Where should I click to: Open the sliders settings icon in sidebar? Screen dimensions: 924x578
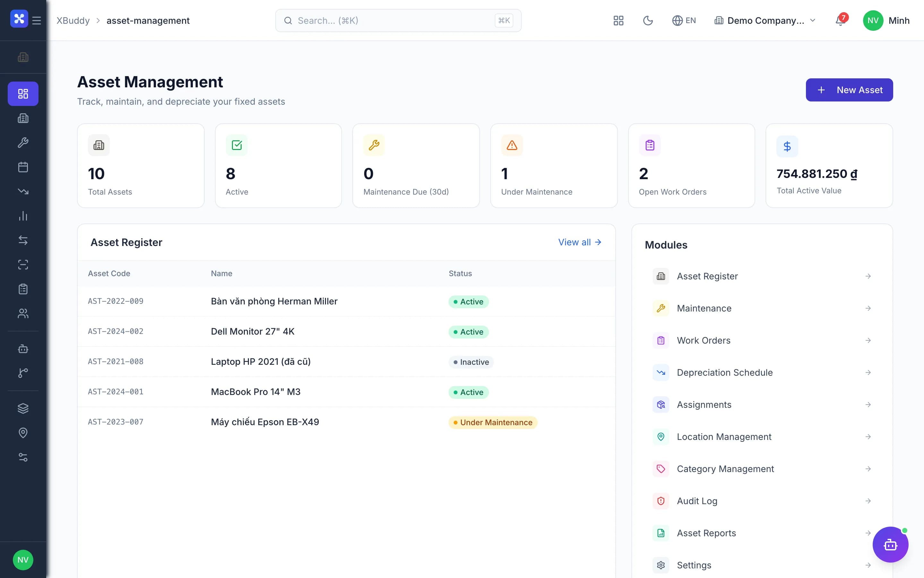click(x=23, y=457)
